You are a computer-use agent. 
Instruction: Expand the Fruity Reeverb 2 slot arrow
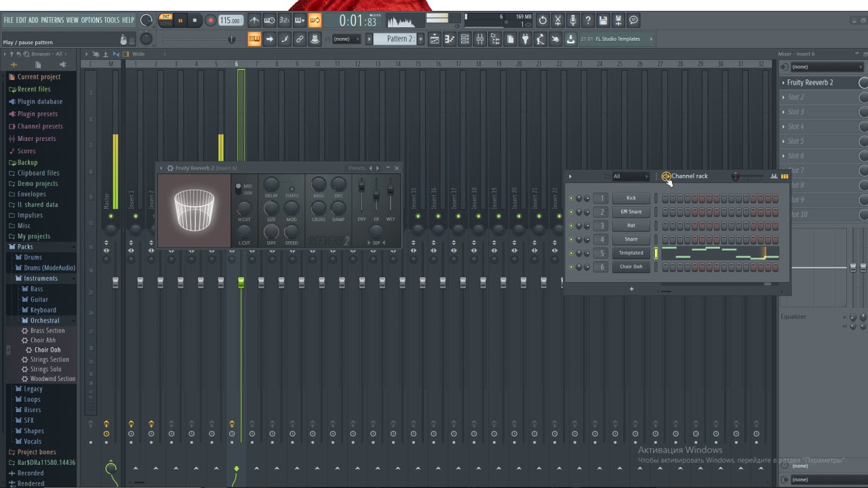(783, 83)
